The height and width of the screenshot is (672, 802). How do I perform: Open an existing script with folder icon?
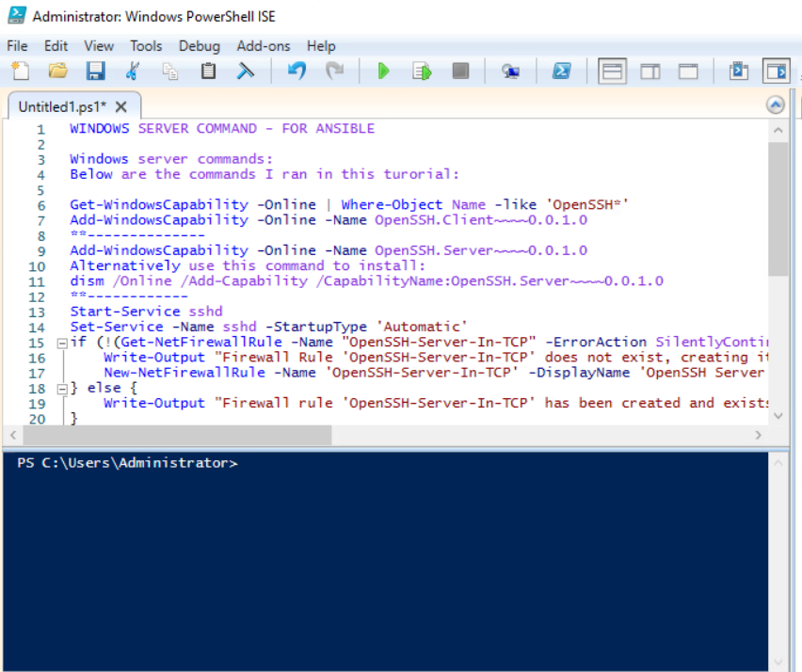tap(57, 71)
